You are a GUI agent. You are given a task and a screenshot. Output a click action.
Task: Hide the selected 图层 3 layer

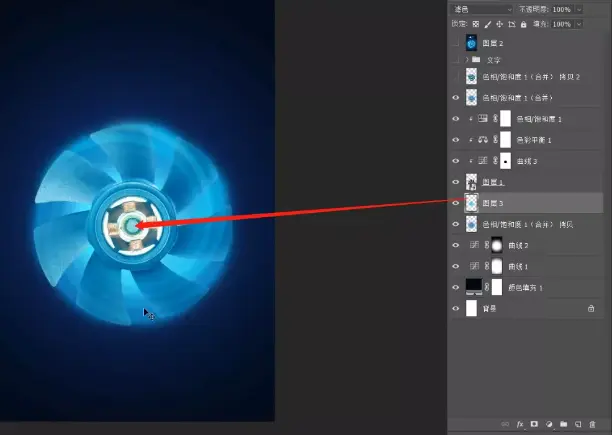(x=455, y=203)
